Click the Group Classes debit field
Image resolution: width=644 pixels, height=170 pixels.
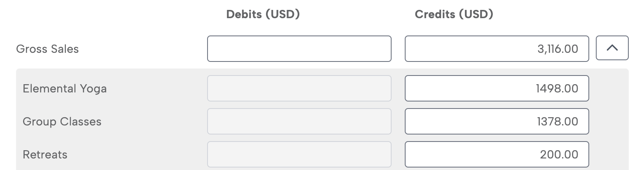click(299, 121)
